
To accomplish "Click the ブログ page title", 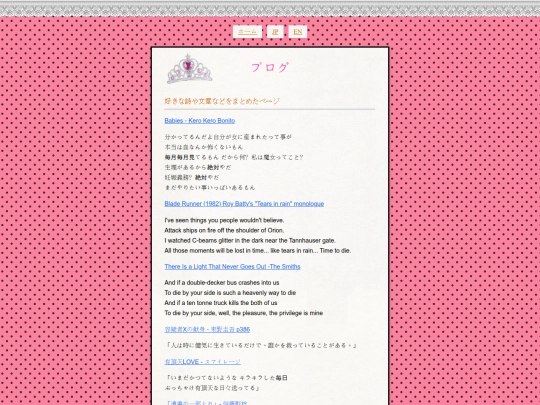I will (x=270, y=67).
